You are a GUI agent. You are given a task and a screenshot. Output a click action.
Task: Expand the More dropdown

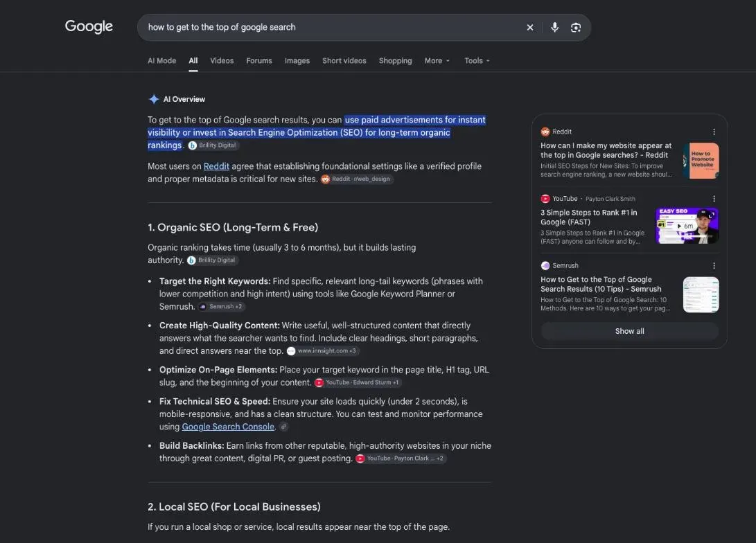(437, 61)
